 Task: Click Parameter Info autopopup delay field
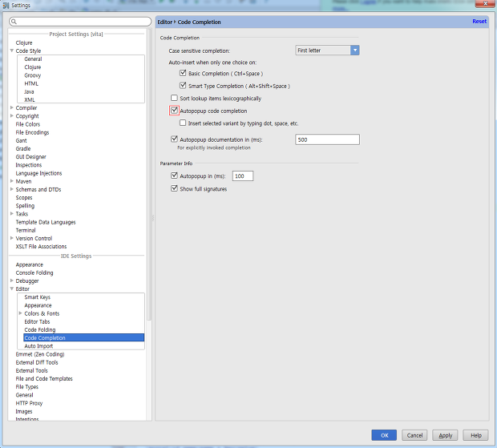tap(243, 176)
